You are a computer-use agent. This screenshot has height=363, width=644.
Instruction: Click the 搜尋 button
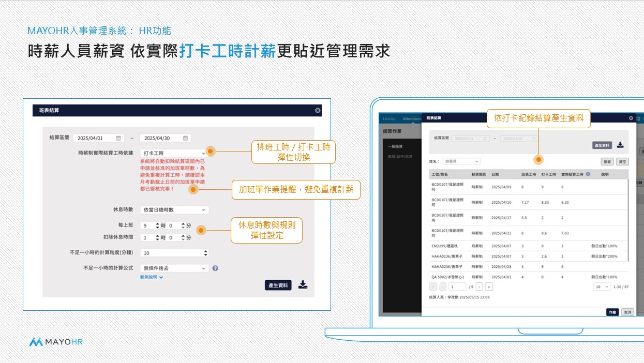(607, 162)
